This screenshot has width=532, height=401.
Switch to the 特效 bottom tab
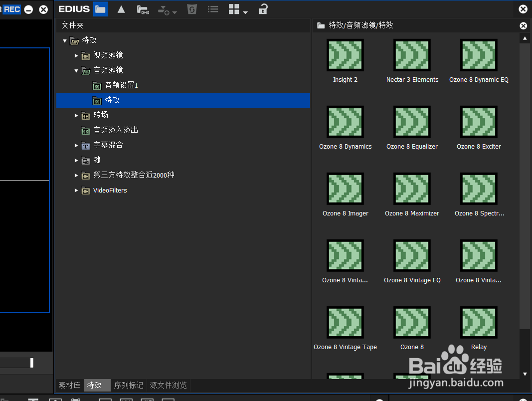(x=97, y=386)
